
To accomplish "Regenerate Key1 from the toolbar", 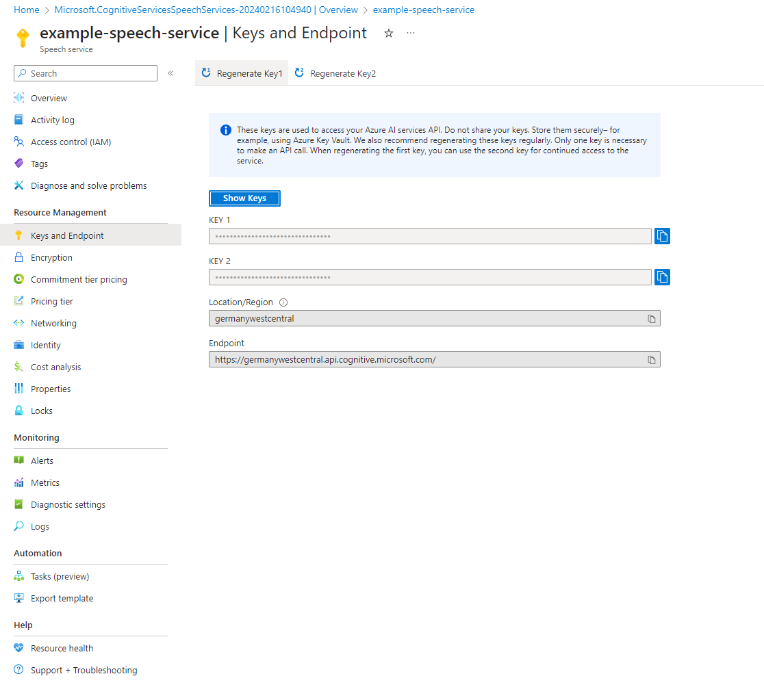I will (x=241, y=73).
